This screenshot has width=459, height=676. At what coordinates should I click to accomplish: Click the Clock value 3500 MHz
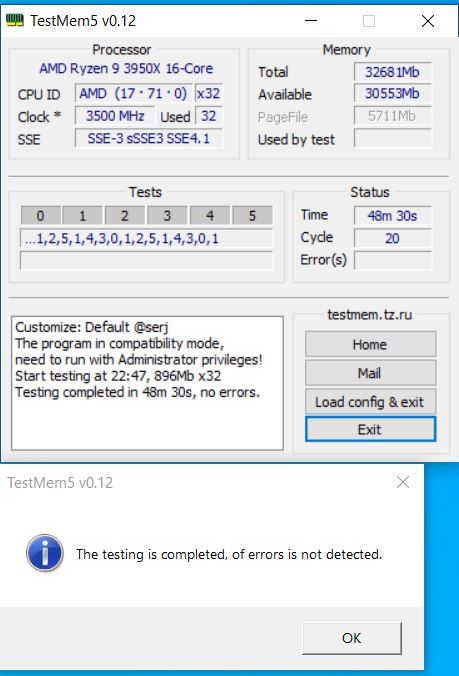pyautogui.click(x=115, y=116)
